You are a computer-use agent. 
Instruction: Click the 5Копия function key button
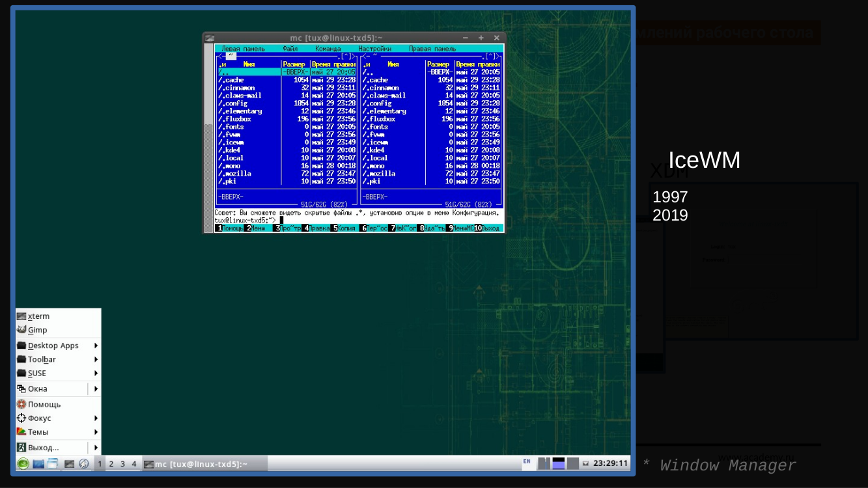[344, 228]
